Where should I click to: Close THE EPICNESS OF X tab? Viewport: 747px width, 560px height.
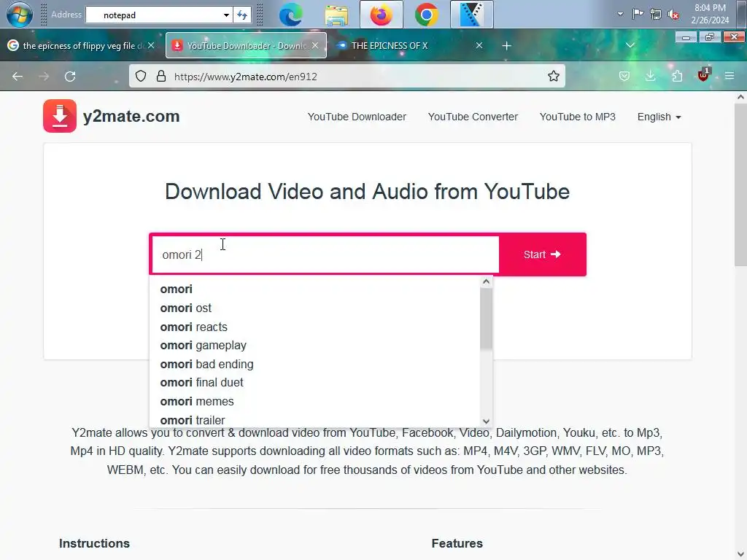[x=479, y=45]
